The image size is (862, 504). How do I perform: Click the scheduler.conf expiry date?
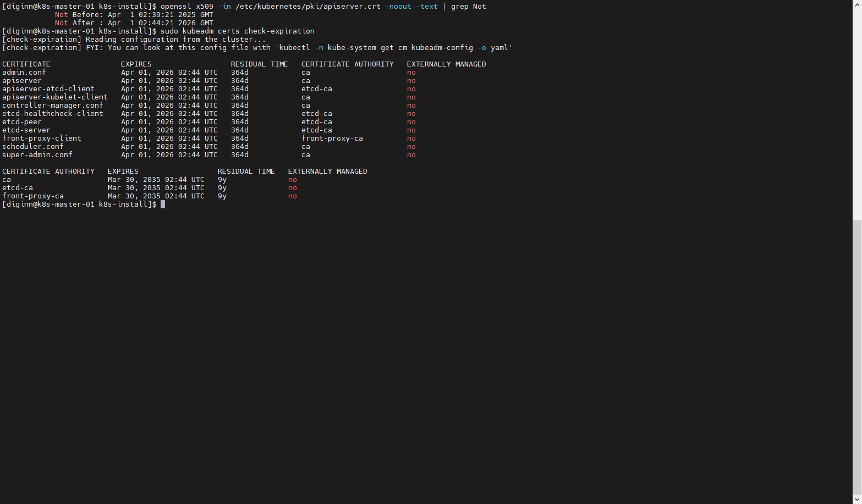point(169,147)
